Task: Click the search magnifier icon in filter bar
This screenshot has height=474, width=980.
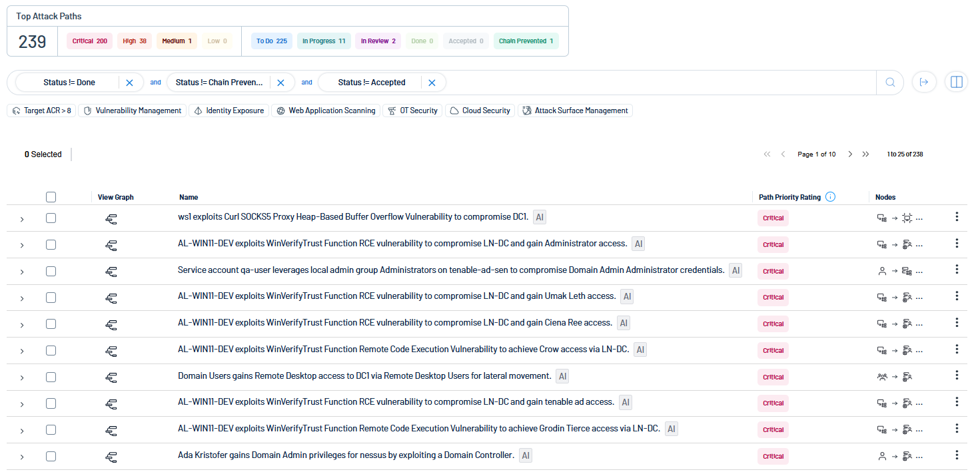Action: pos(890,83)
